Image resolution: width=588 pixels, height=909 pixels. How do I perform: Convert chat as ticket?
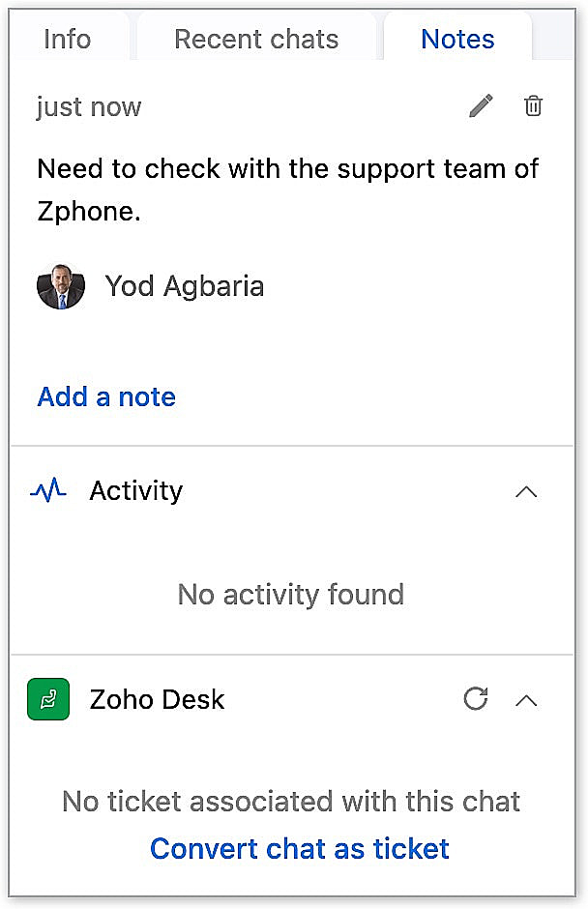tap(300, 848)
